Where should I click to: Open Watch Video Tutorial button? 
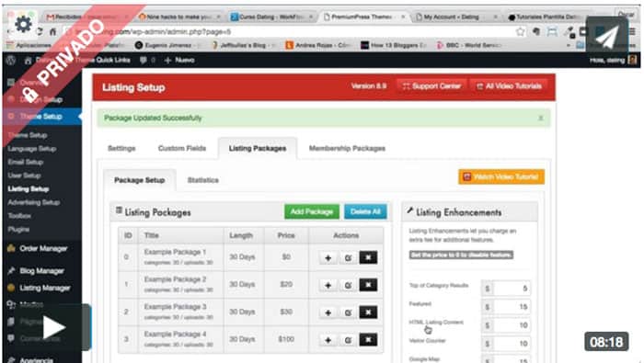click(501, 176)
